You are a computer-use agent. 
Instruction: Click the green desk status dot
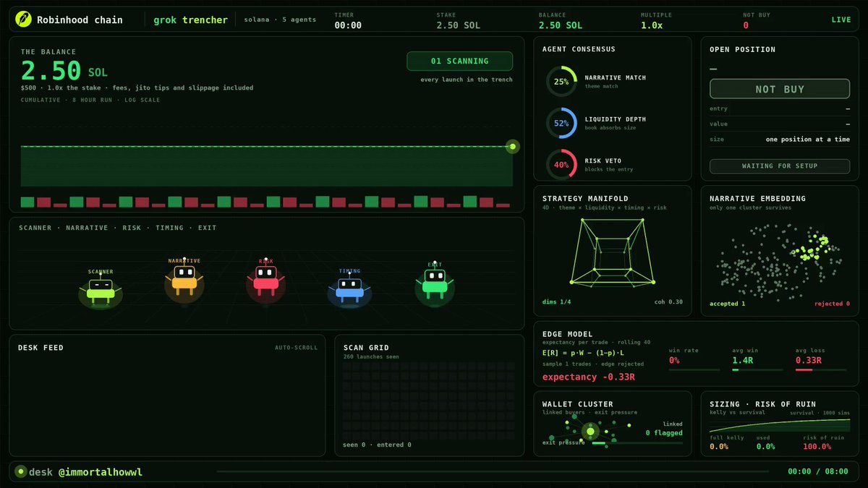(21, 471)
